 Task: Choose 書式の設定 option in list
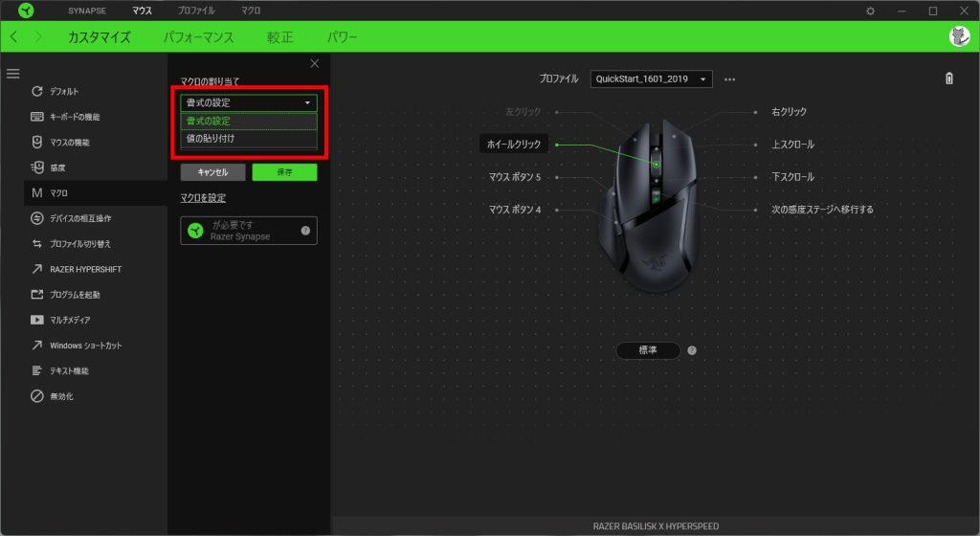[x=249, y=121]
